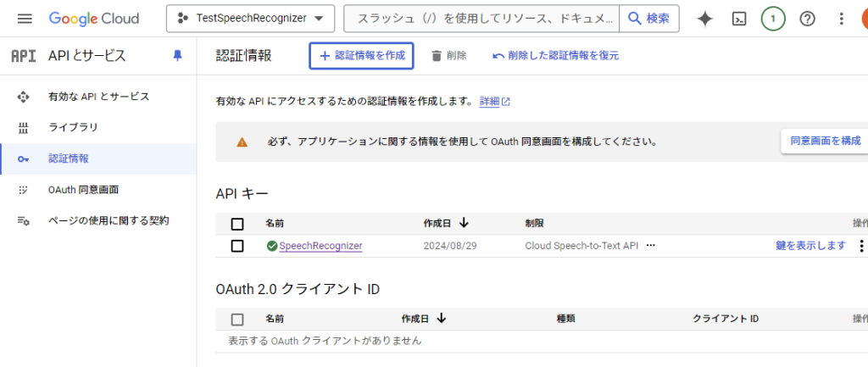Open notifications badge showing 1
Image resolution: width=868 pixels, height=367 pixels.
(773, 19)
